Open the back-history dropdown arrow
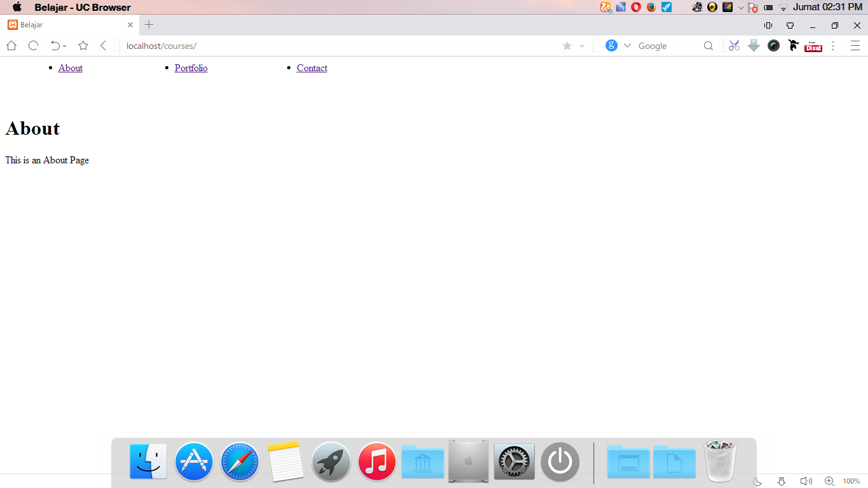 pos(64,45)
